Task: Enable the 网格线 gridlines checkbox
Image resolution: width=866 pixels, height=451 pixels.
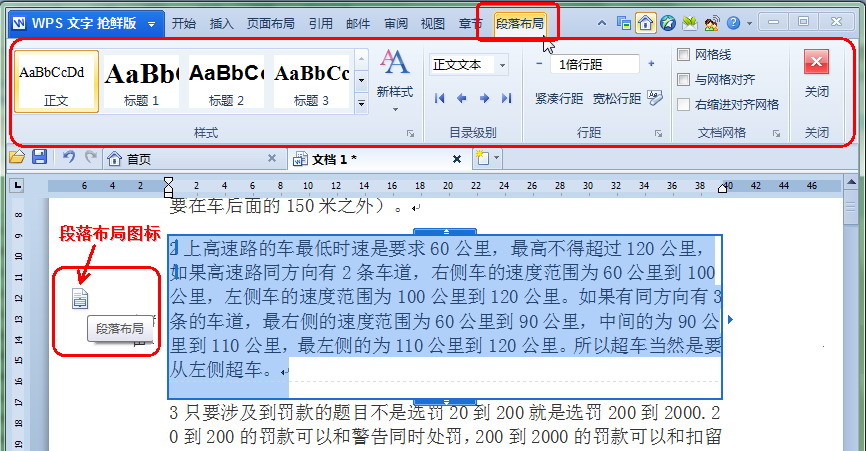Action: 684,55
